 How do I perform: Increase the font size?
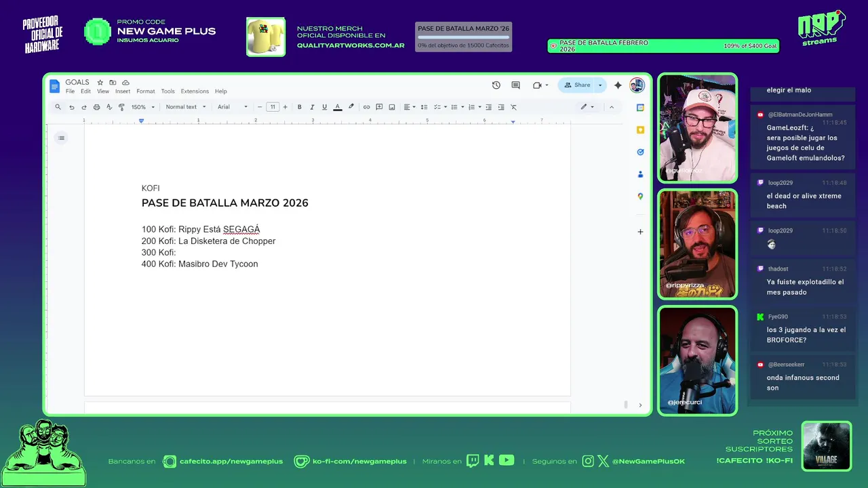point(285,107)
